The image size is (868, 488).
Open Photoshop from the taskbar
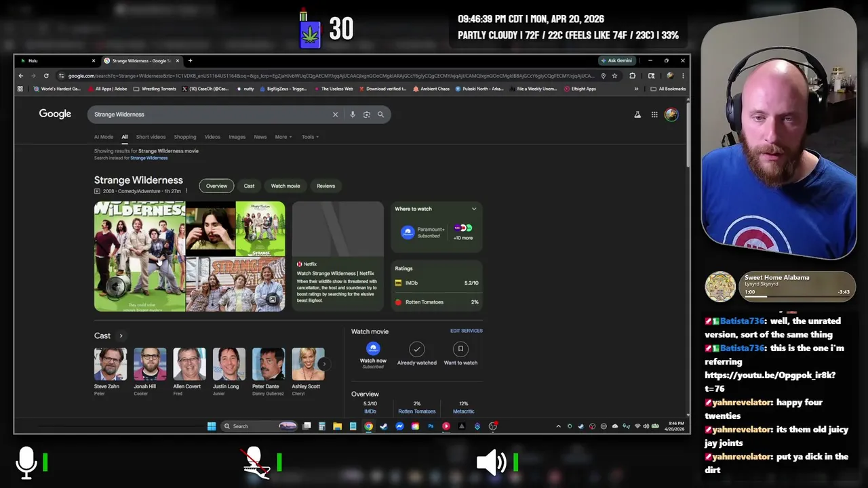(431, 426)
